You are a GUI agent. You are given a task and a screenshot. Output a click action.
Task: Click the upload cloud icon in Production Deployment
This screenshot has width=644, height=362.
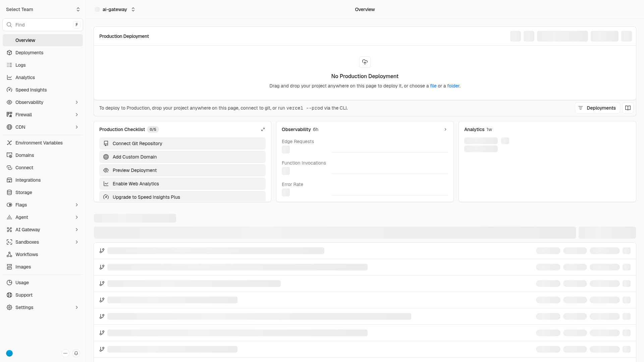click(365, 62)
